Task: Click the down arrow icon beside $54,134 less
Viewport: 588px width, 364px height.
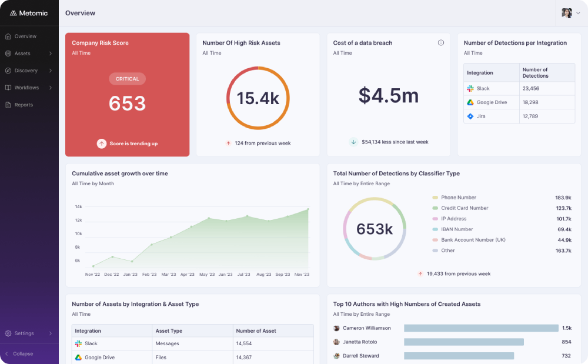Action: tap(353, 142)
